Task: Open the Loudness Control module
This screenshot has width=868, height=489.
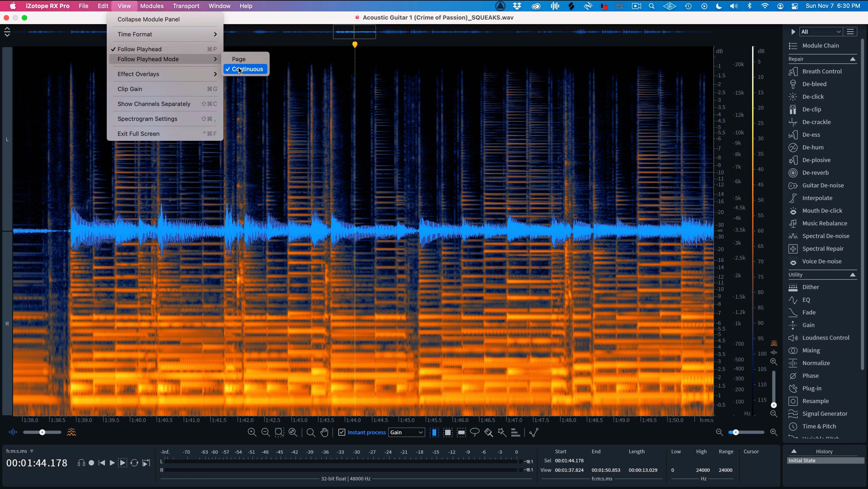Action: click(x=825, y=338)
